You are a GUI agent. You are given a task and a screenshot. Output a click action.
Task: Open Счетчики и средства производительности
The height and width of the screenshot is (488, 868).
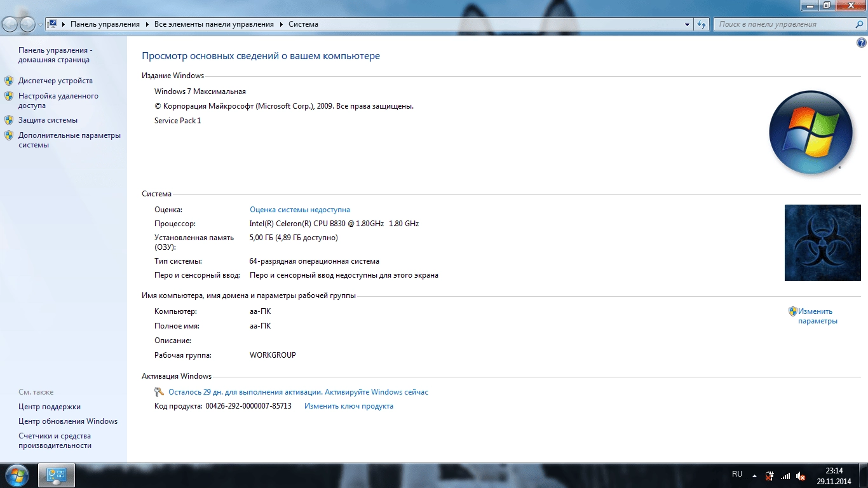(x=55, y=441)
